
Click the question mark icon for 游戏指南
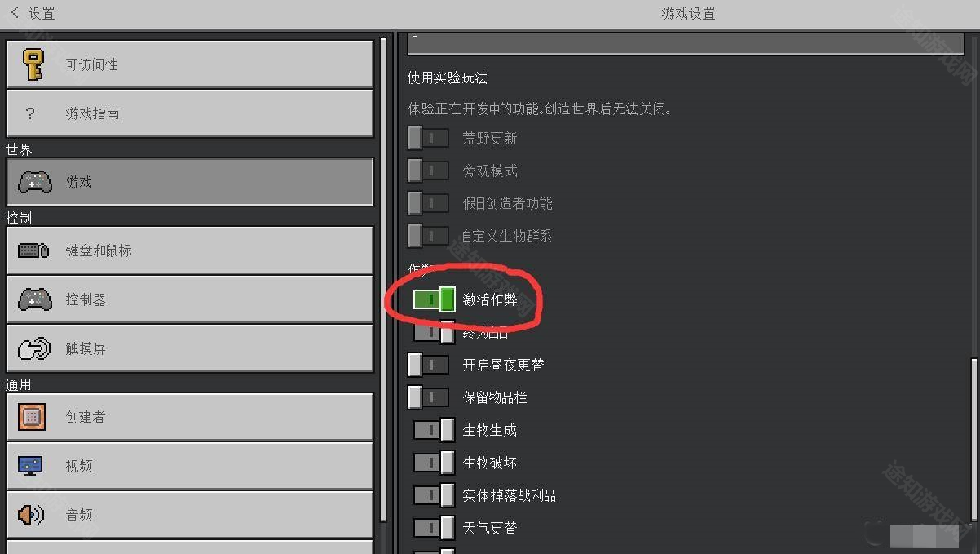[31, 113]
